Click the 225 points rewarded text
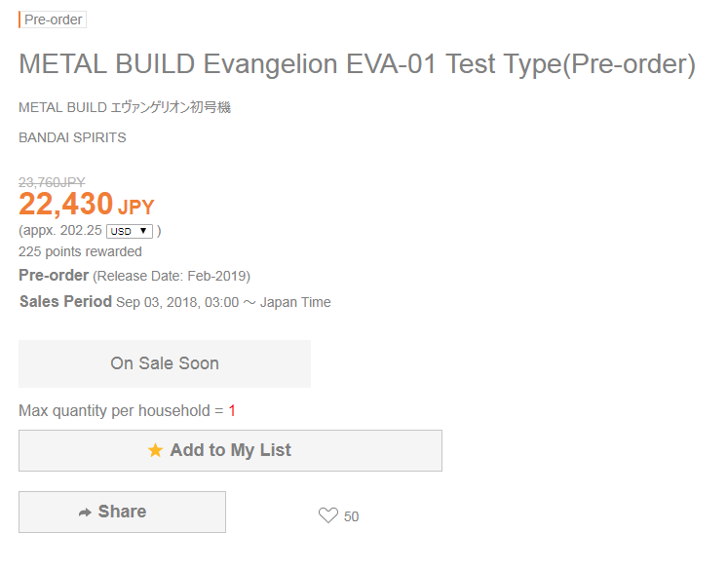728x570 pixels. pyautogui.click(x=80, y=251)
